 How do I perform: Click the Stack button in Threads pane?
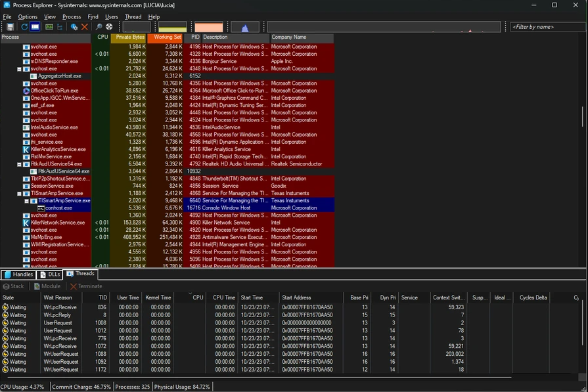14,286
